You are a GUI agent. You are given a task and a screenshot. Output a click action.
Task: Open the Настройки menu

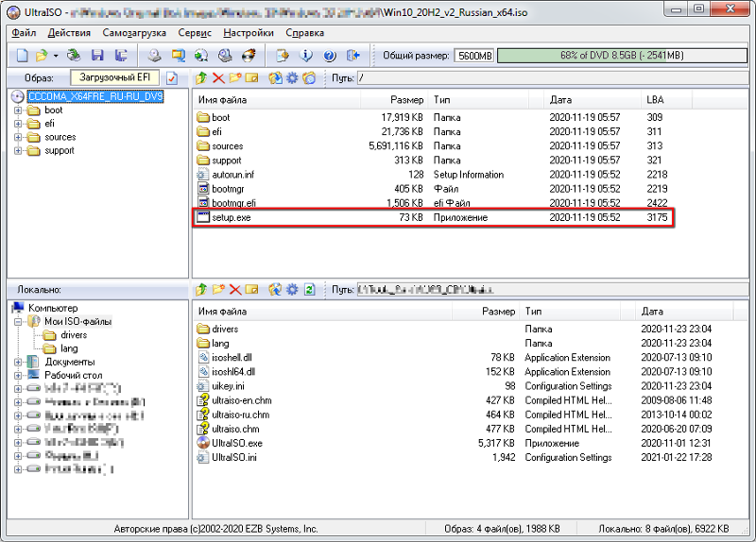tap(248, 32)
